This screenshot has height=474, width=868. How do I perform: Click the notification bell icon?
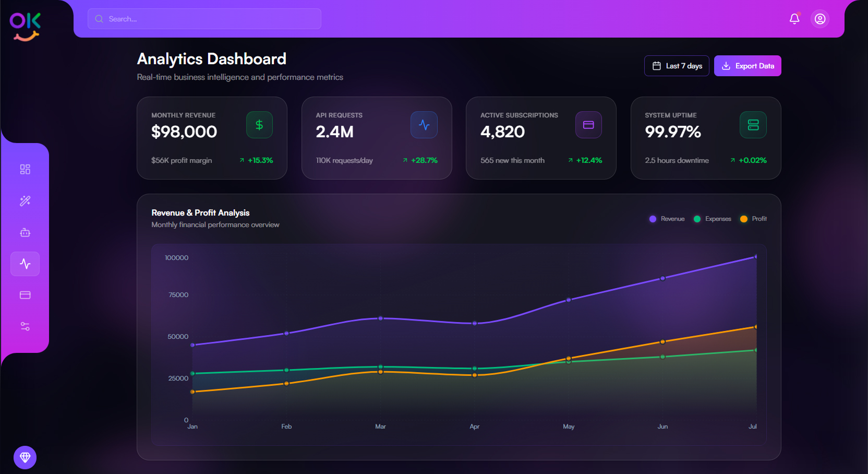click(794, 19)
